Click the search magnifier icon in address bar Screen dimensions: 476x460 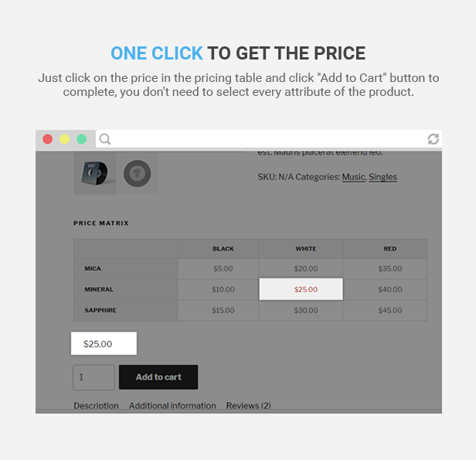tap(105, 139)
